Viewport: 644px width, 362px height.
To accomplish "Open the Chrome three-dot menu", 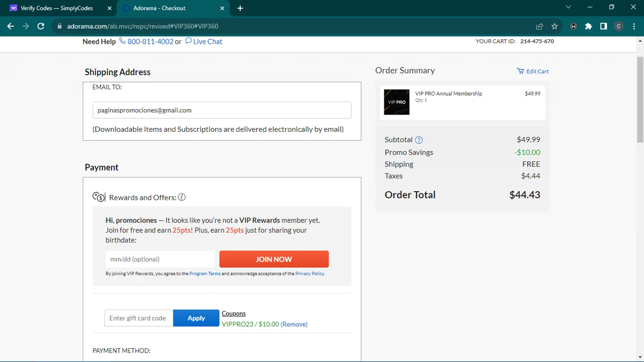I will click(x=634, y=26).
